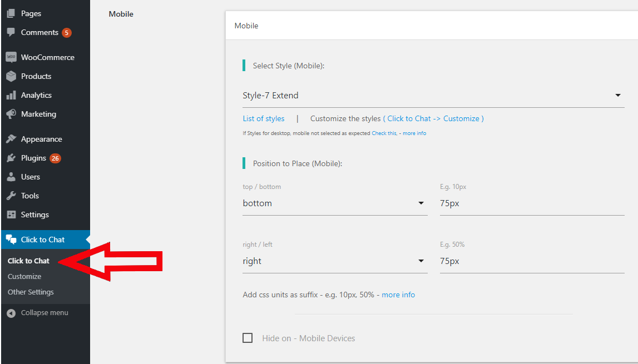Open the Select Style (Mobile) dropdown

coord(433,96)
